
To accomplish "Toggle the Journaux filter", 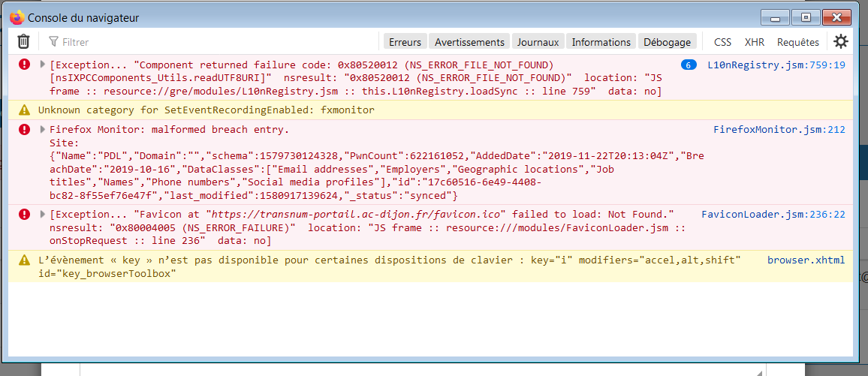I will 538,42.
